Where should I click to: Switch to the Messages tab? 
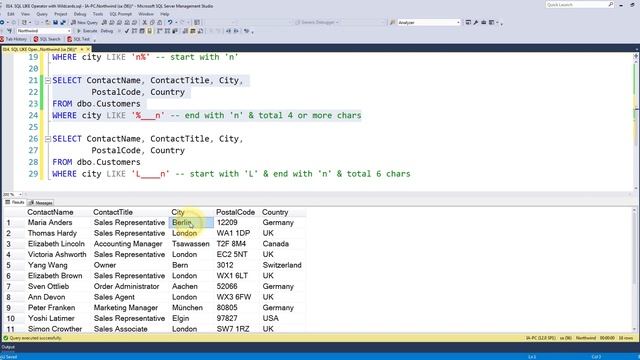pyautogui.click(x=40, y=202)
